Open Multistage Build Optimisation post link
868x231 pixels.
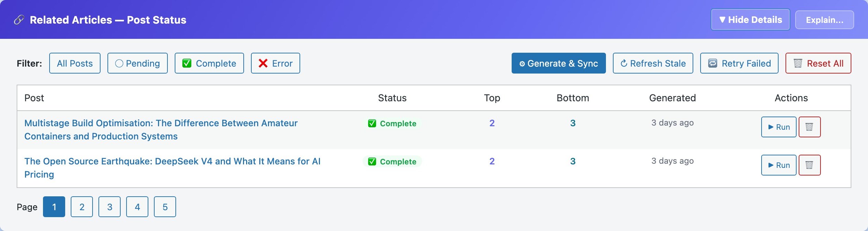tap(161, 130)
